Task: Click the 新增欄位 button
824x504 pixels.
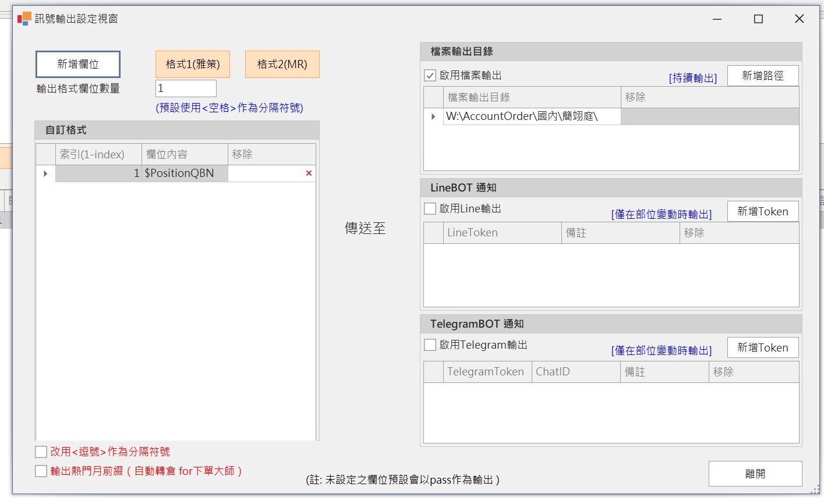Action: [x=78, y=65]
